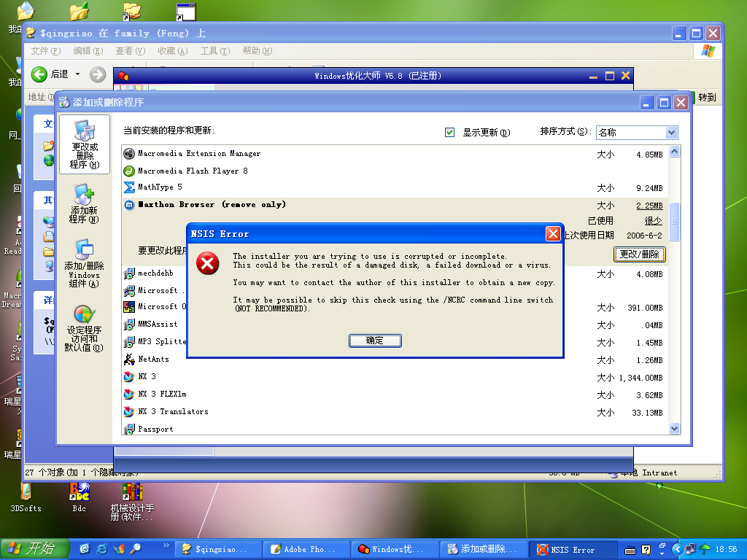Click the Passport program icon
This screenshot has height=560, width=747.
pyautogui.click(x=129, y=429)
